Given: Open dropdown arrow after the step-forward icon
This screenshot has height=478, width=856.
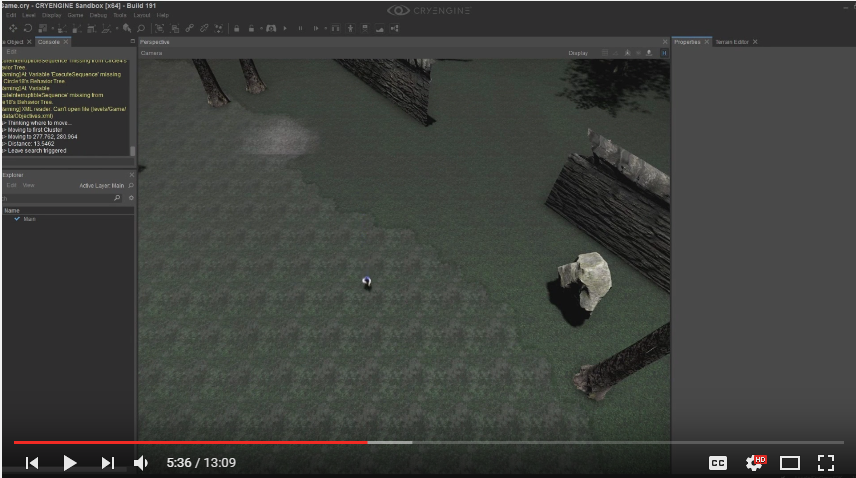Looking at the screenshot, I should tap(325, 28).
